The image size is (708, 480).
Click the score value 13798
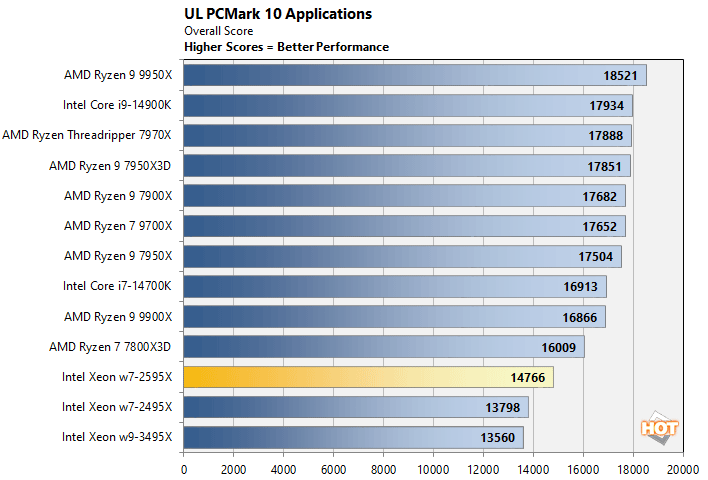click(503, 408)
